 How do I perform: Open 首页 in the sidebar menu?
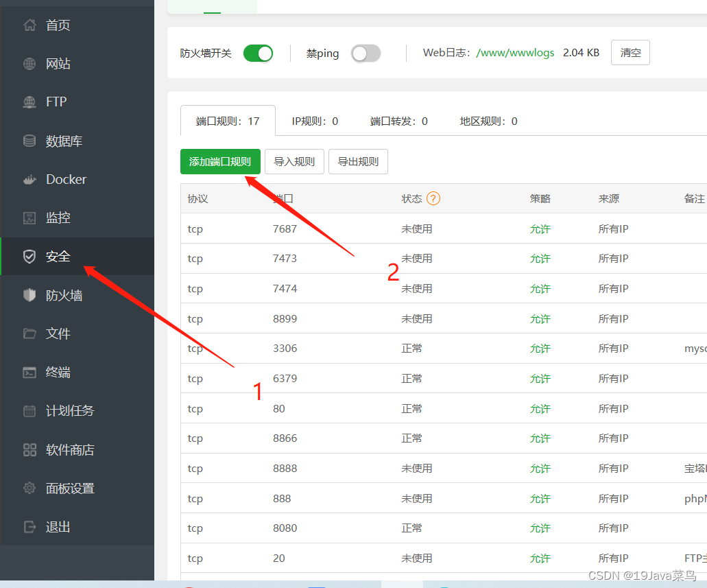(77, 25)
